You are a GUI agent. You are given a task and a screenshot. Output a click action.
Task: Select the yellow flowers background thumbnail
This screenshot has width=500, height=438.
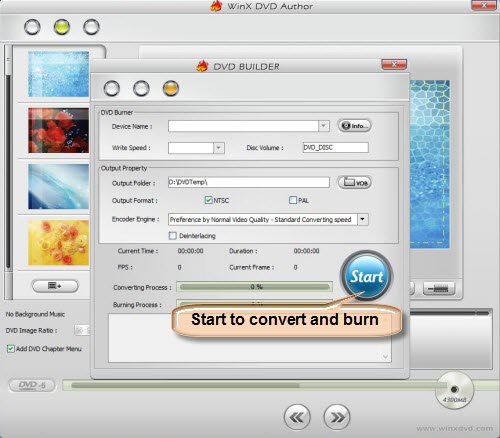point(59,243)
